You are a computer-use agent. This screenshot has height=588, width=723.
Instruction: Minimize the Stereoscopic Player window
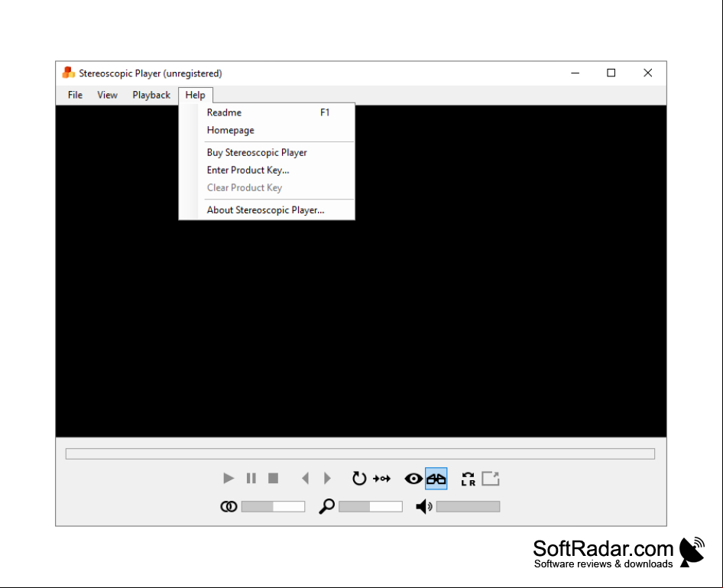(x=575, y=73)
